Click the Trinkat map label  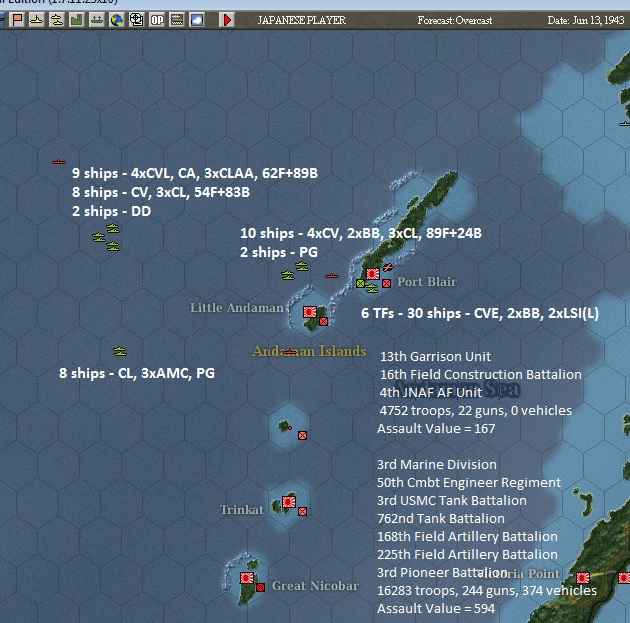click(x=241, y=510)
